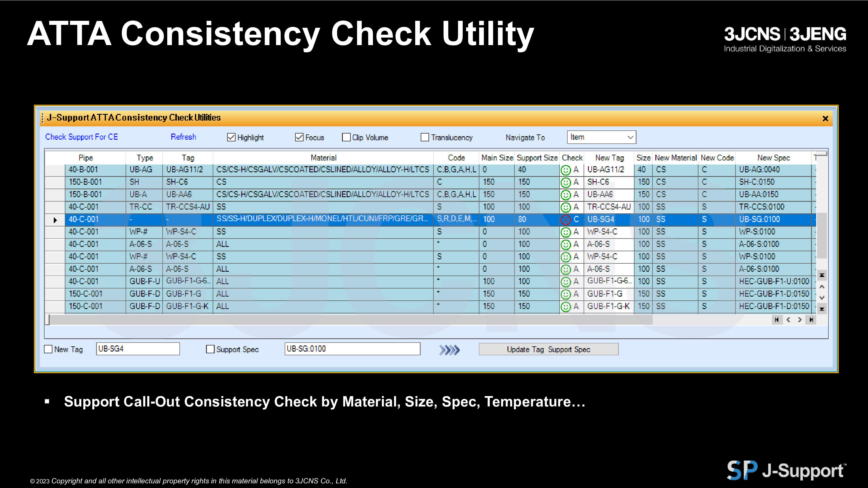
Task: Open the Navigate To Item dropdown
Action: (x=602, y=137)
